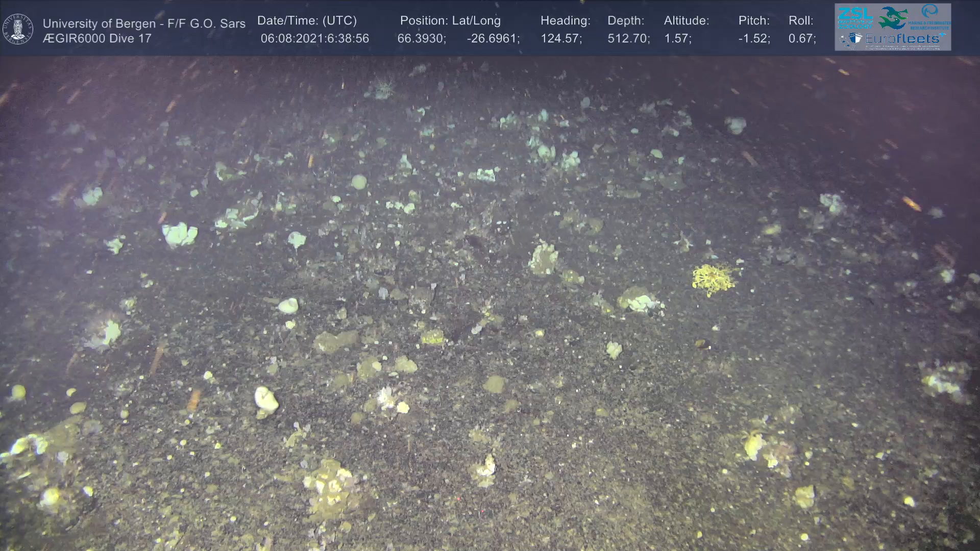
Task: Click the University of Bergen seal logo
Action: (18, 29)
